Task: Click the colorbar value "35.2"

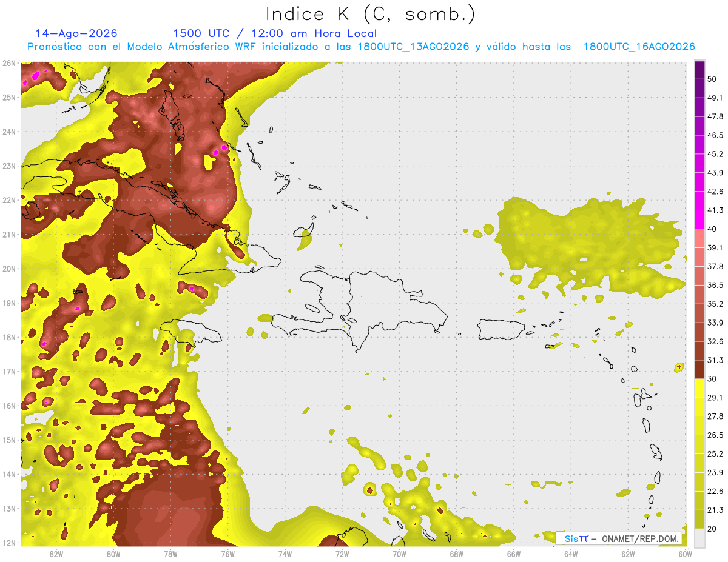Action: (x=715, y=304)
